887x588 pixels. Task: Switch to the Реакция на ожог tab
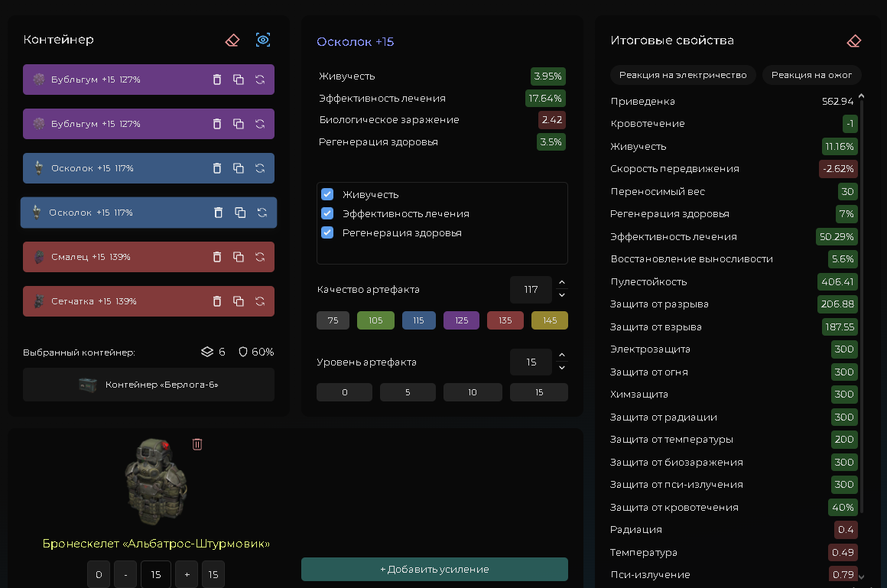[x=811, y=75]
